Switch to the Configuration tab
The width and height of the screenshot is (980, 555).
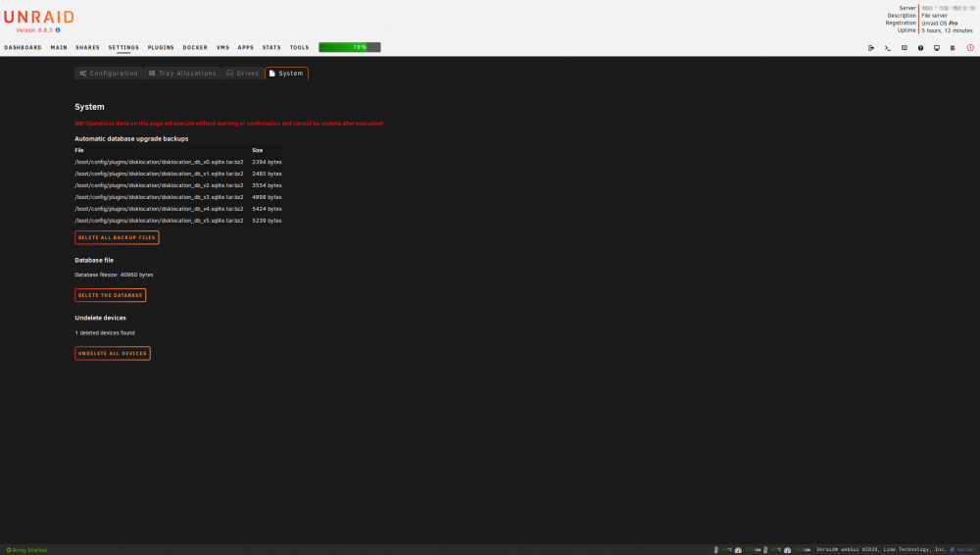109,74
